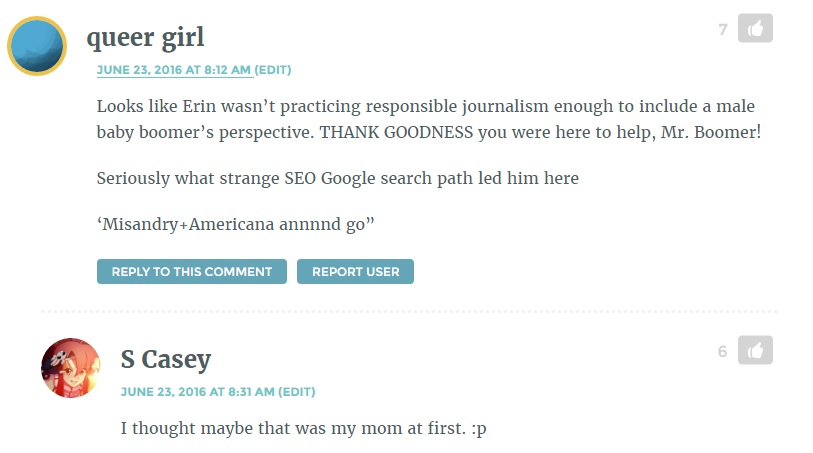Viewport: 813px width, 453px height.
Task: Open the 8:12 AM comment permalink
Action: 174,70
